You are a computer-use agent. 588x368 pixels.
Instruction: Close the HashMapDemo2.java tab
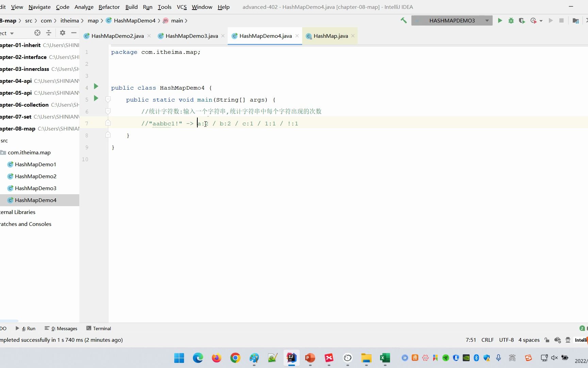click(x=149, y=36)
